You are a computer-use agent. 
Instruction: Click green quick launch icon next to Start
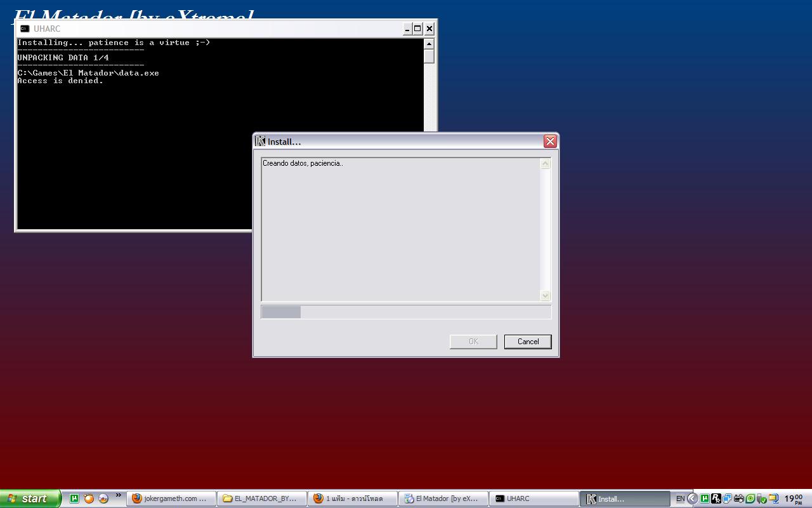(74, 498)
